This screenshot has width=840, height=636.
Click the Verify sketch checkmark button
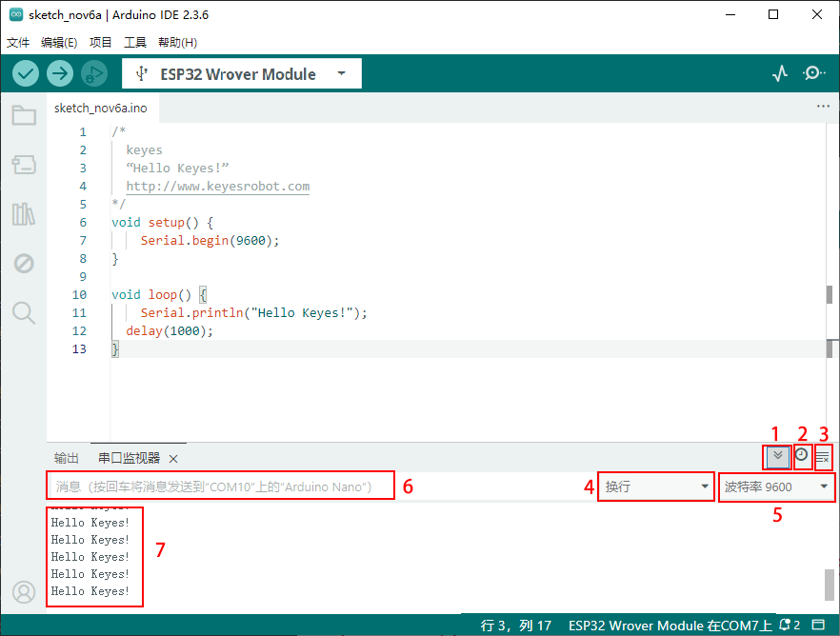click(25, 73)
